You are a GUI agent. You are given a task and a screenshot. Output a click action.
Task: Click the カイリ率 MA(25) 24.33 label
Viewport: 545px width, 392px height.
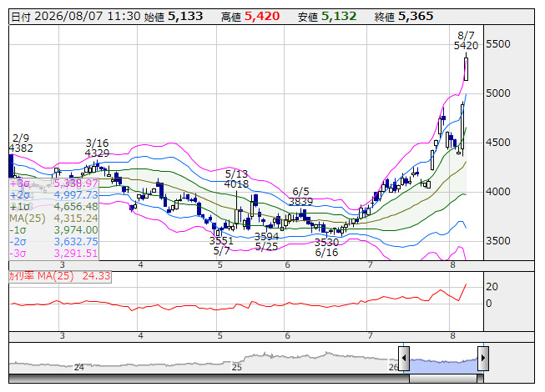(60, 276)
